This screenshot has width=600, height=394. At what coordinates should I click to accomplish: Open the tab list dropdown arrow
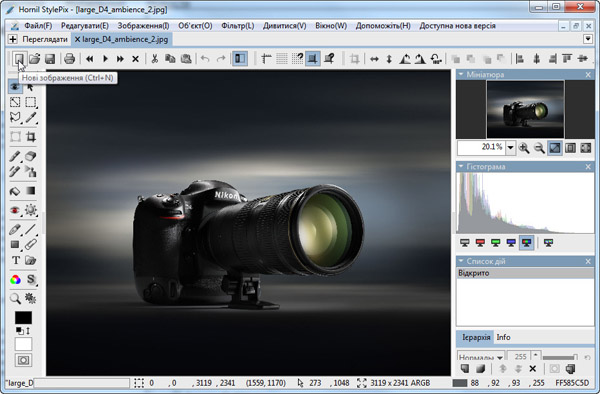(588, 39)
